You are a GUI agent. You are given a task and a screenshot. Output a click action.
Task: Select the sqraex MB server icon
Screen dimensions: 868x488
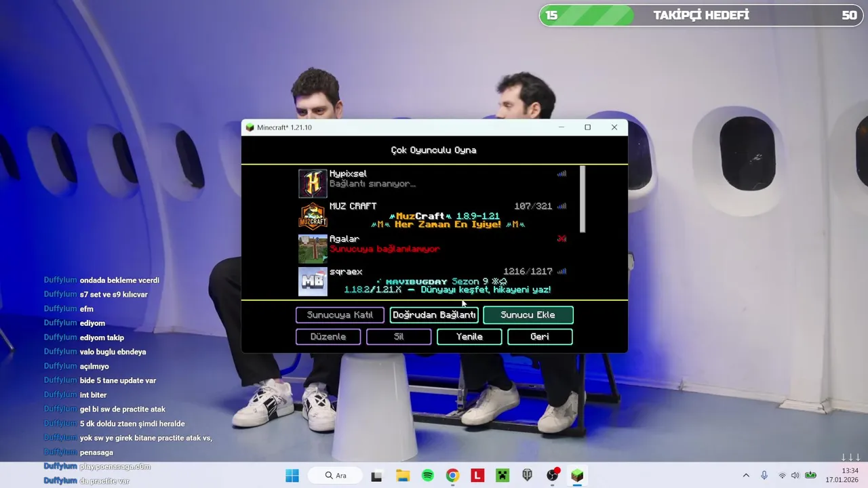pyautogui.click(x=313, y=281)
